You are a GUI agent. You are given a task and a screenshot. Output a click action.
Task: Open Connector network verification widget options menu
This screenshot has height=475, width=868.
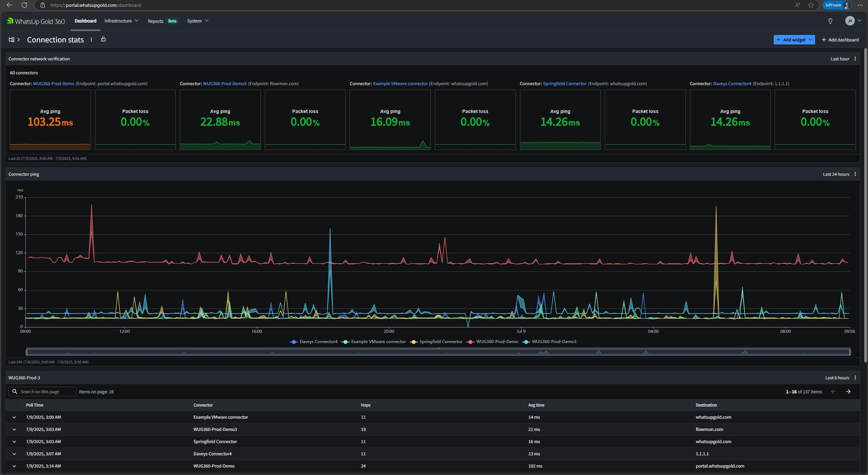coord(855,59)
